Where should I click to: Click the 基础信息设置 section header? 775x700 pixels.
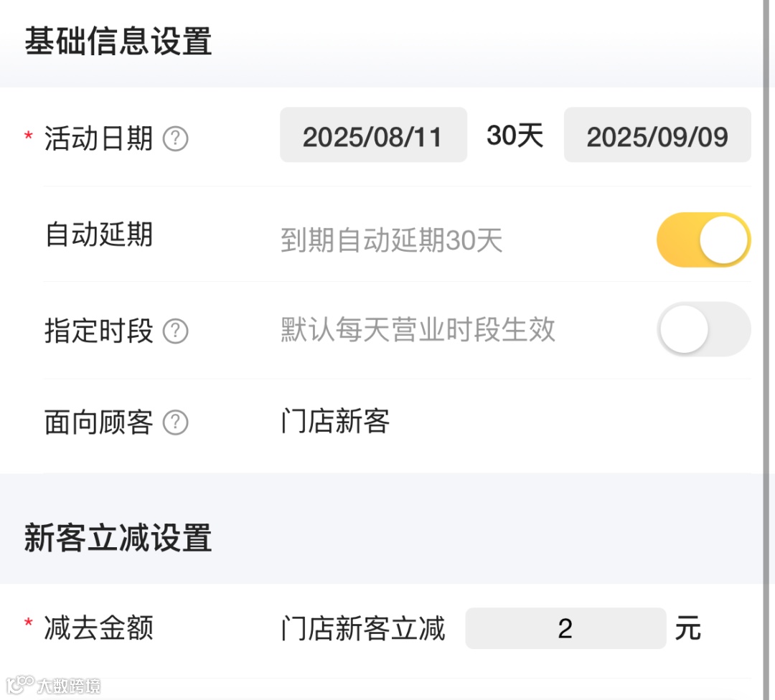click(118, 42)
